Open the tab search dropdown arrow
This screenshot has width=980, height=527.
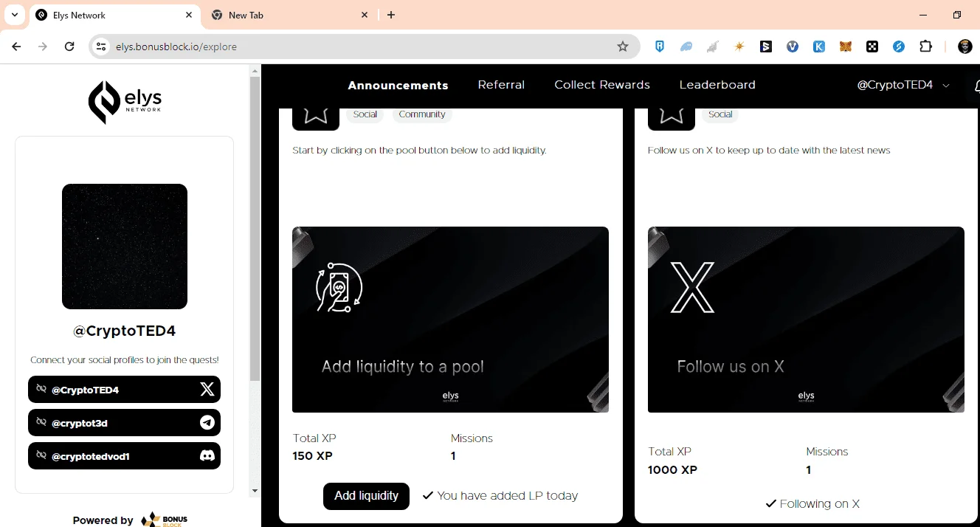[15, 15]
